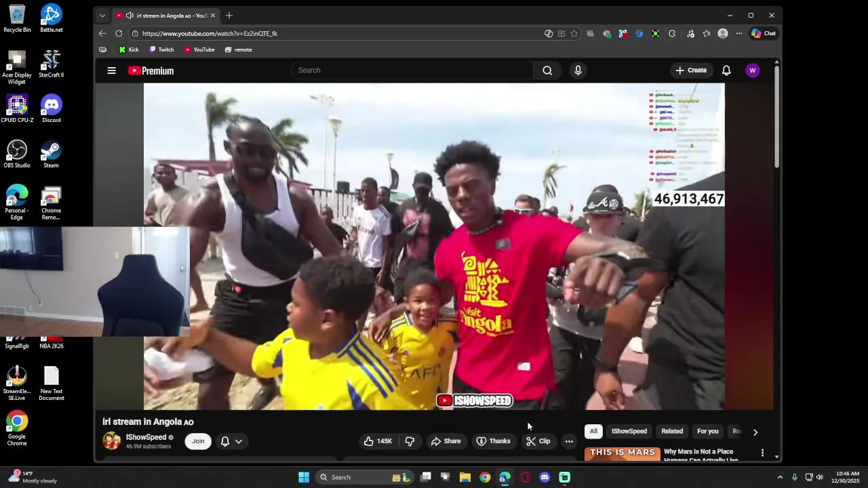This screenshot has height=488, width=868.
Task: Open remote bookmark in favorites bar
Action: tap(238, 49)
